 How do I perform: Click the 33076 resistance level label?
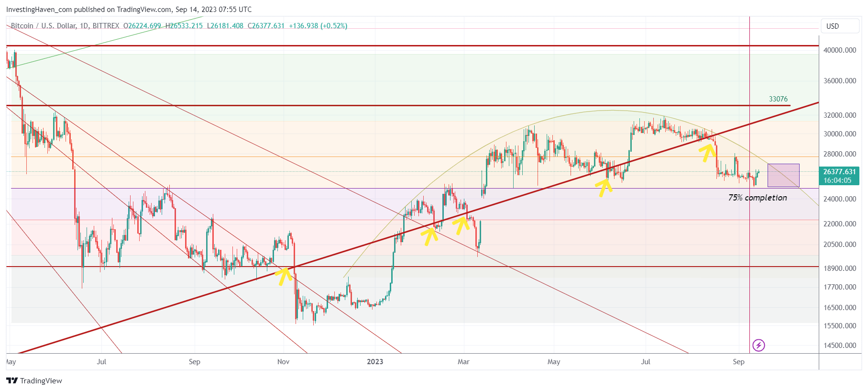click(778, 99)
